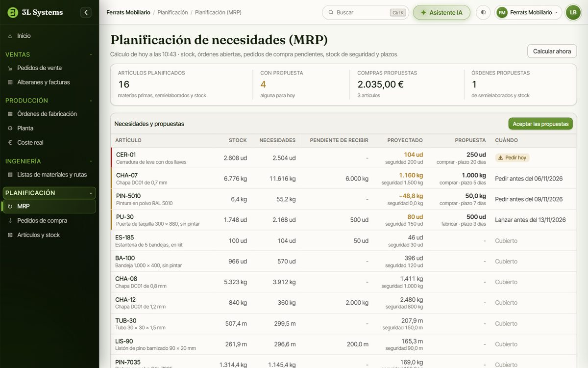This screenshot has width=588, height=368.
Task: Open the LB user avatar menu
Action: point(573,12)
